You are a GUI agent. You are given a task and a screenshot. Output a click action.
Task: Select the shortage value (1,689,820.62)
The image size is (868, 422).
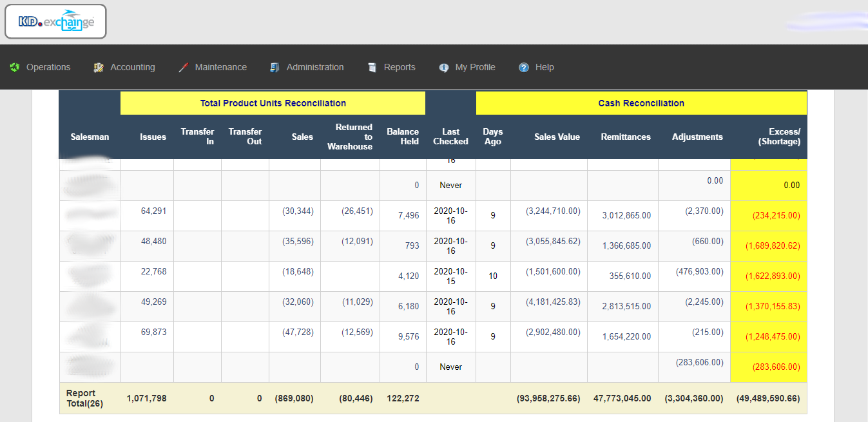(x=773, y=246)
